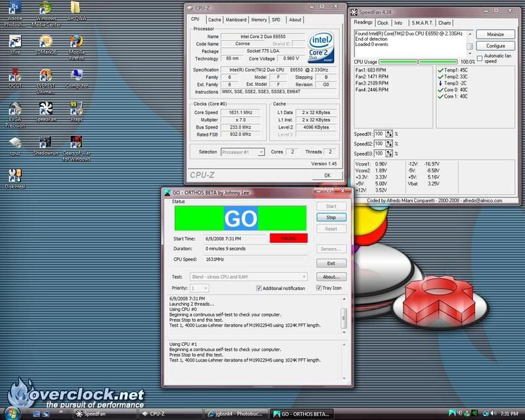Switch to the Clock tab in SpeedFan
This screenshot has height=420, width=525.
click(383, 23)
